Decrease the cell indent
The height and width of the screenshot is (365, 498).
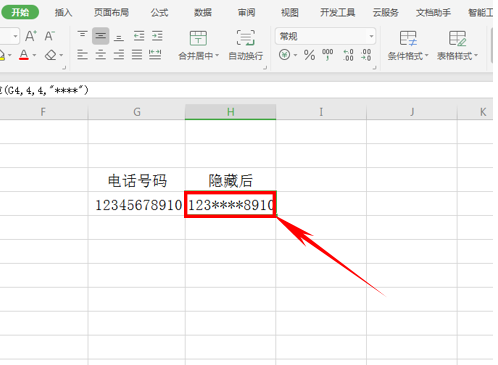tap(139, 36)
